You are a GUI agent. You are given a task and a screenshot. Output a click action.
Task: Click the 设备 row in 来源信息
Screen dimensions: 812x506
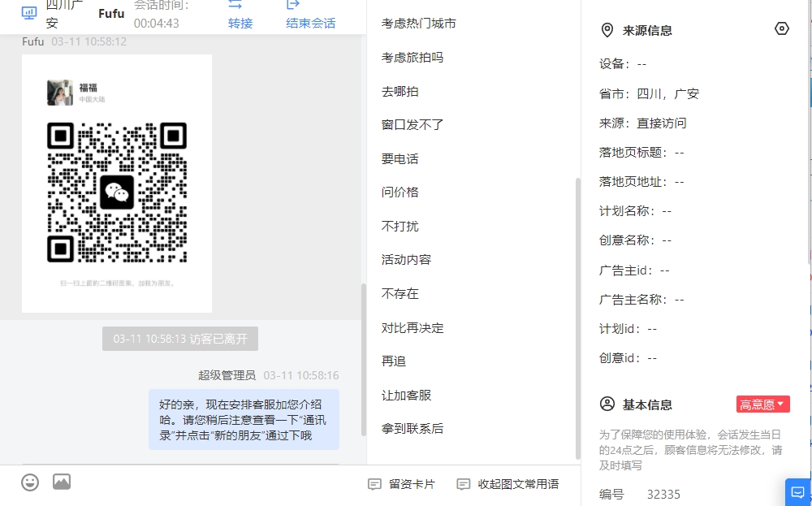pos(623,64)
